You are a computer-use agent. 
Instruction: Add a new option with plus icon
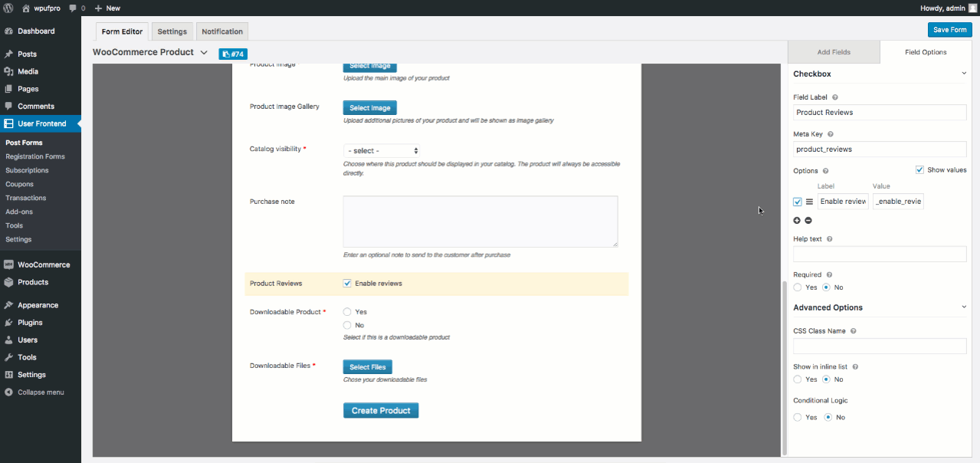pos(797,220)
